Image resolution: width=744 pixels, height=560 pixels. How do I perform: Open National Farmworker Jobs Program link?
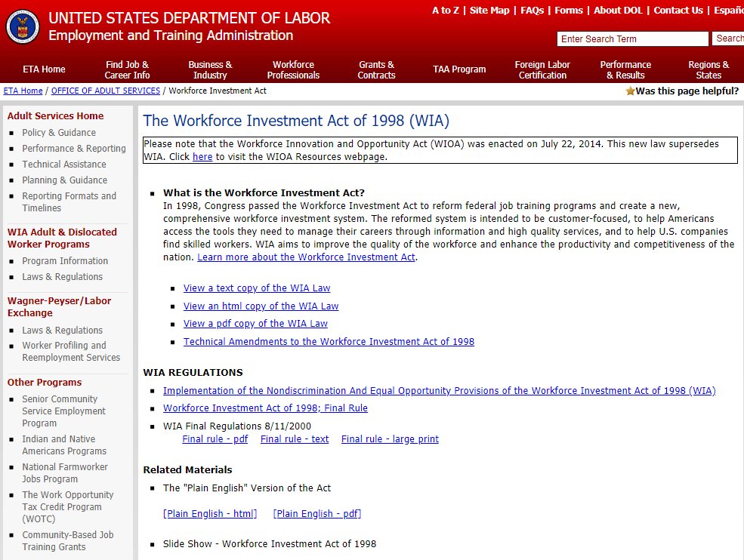(x=64, y=472)
